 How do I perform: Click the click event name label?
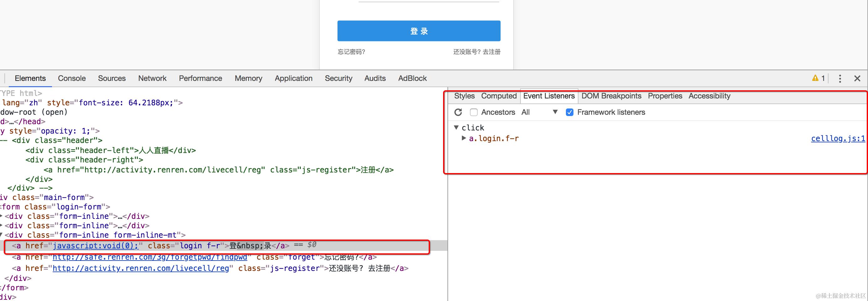473,128
